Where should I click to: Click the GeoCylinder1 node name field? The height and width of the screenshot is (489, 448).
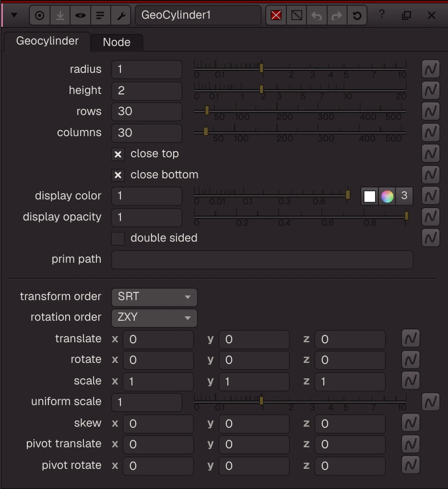198,15
